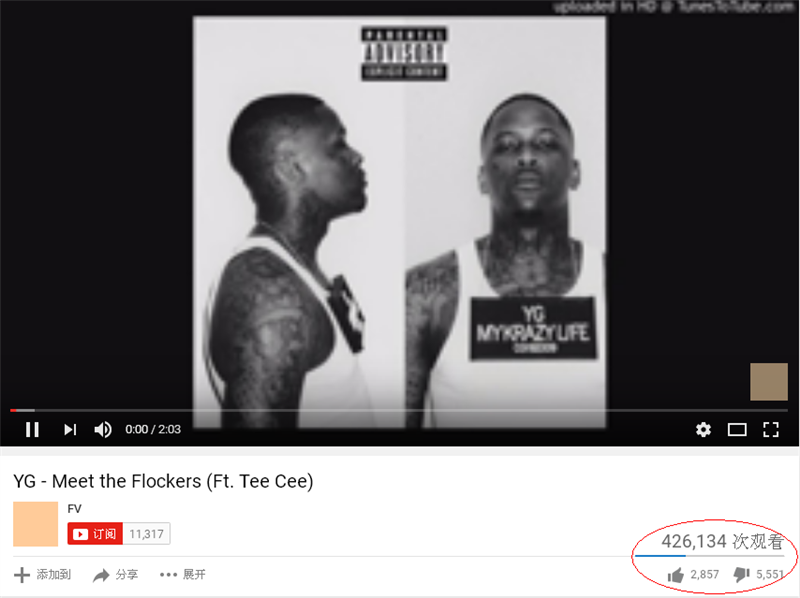
Task: Open the player settings gear
Action: tap(703, 430)
